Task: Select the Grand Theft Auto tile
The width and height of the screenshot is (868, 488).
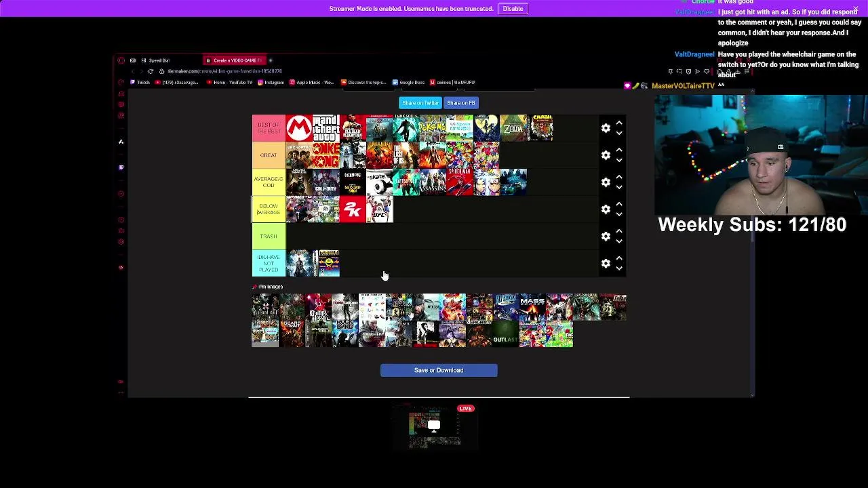Action: click(325, 128)
